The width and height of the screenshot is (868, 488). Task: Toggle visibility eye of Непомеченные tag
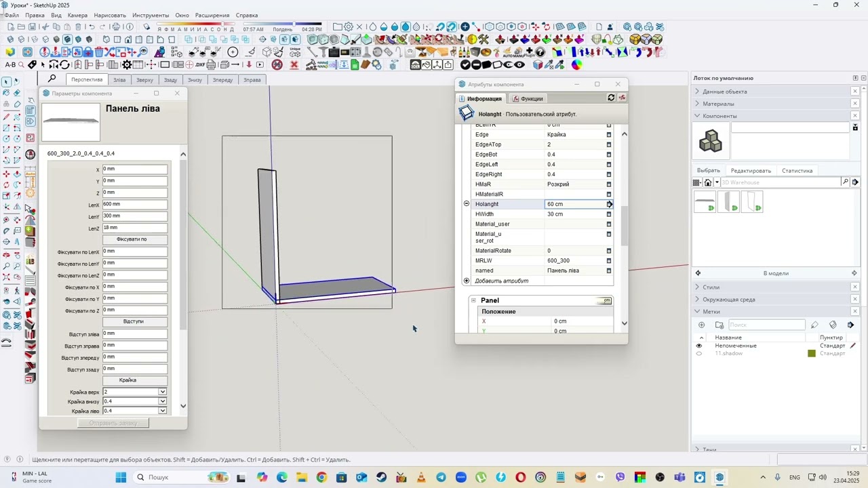click(x=698, y=346)
